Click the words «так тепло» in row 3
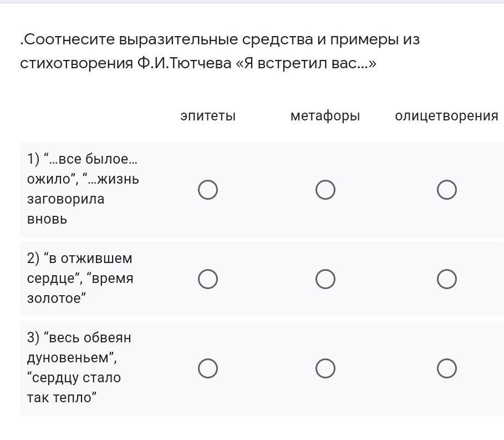 (62, 397)
